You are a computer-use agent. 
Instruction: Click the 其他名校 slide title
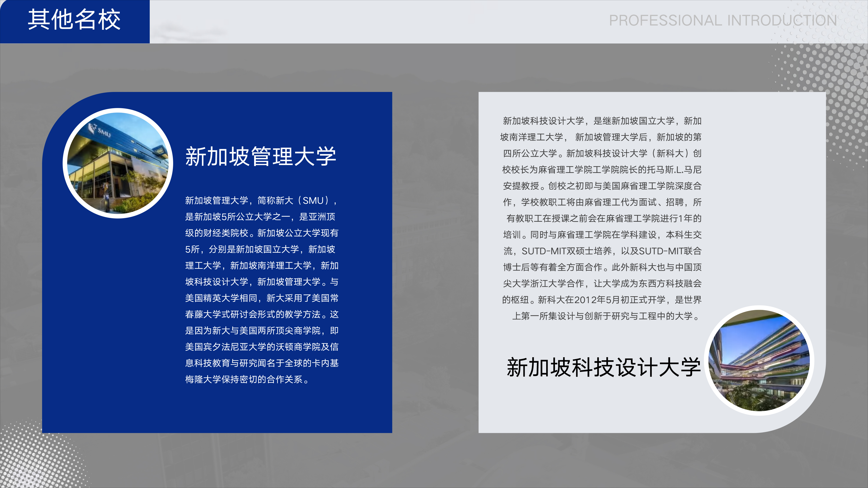pyautogui.click(x=74, y=20)
